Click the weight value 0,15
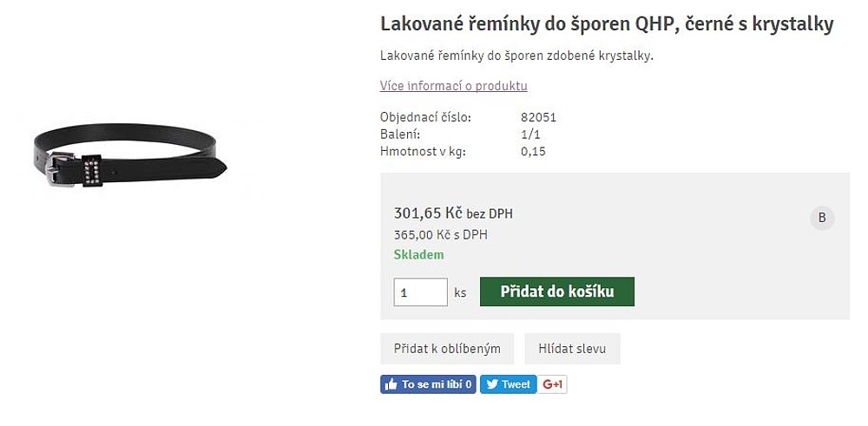The image size is (868, 426). pyautogui.click(x=533, y=152)
